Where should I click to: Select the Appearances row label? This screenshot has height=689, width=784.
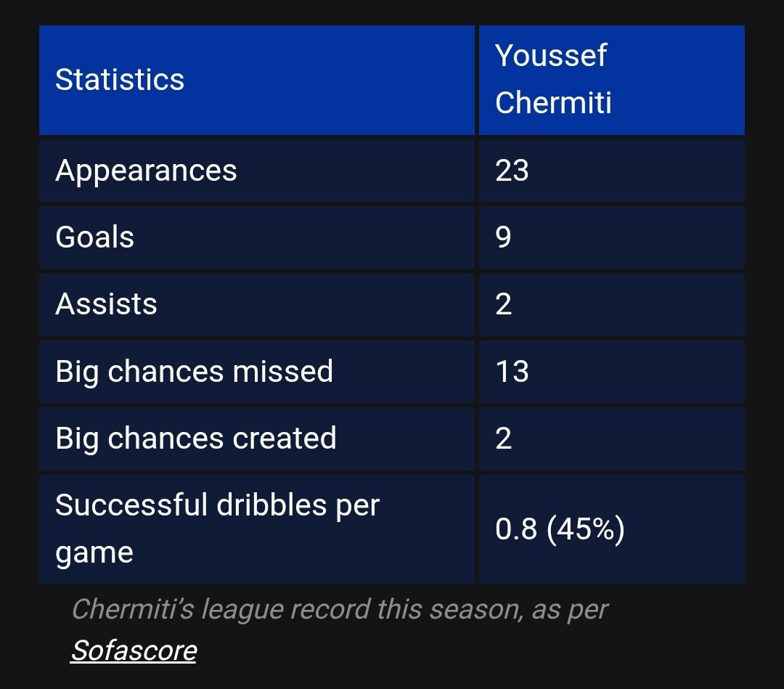coord(146,171)
